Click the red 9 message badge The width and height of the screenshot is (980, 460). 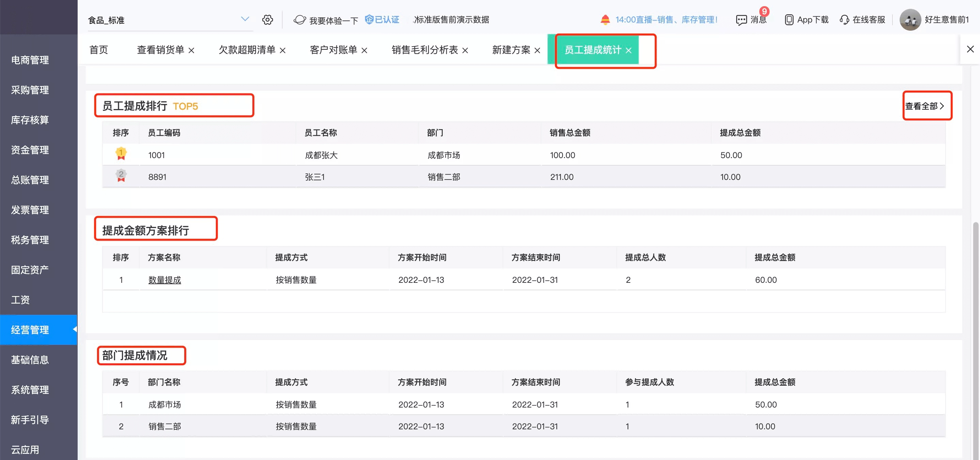pyautogui.click(x=764, y=12)
